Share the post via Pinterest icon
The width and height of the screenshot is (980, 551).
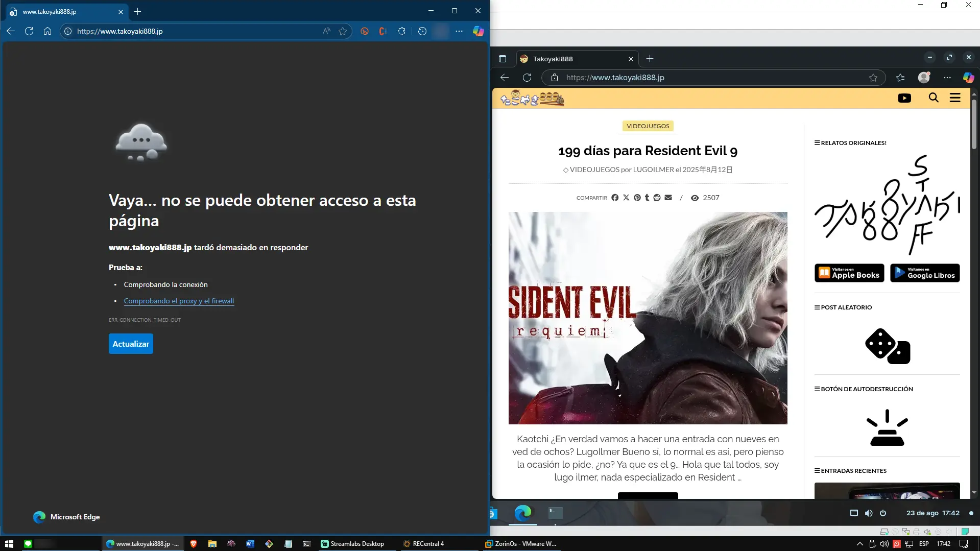[637, 198]
